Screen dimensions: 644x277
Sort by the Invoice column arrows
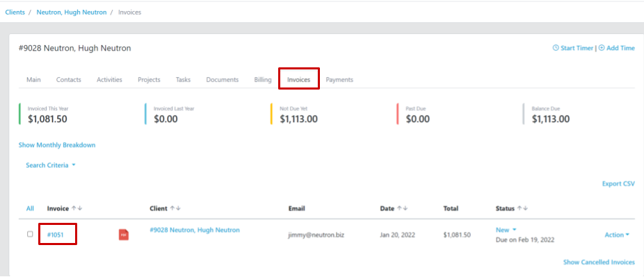click(x=77, y=208)
